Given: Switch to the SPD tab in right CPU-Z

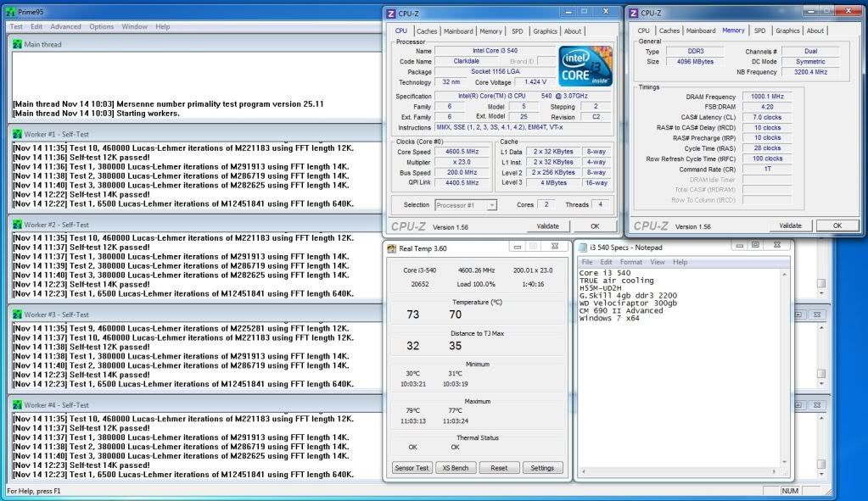Looking at the screenshot, I should pyautogui.click(x=759, y=31).
